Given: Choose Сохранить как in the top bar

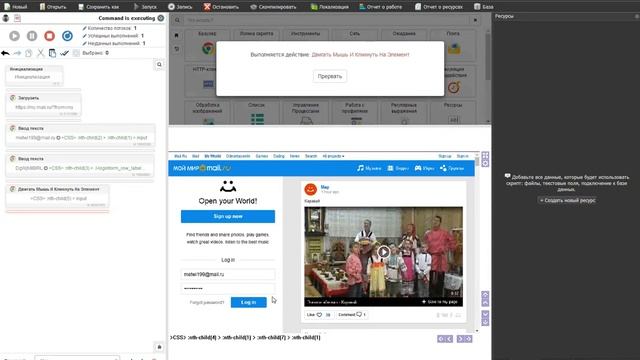Looking at the screenshot, I should [98, 7].
